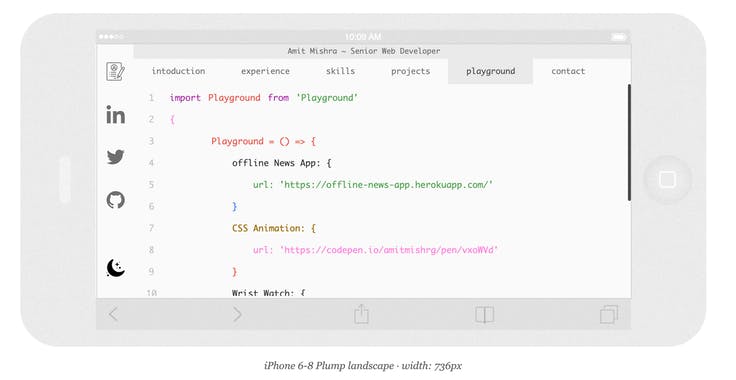Switch to the experience tab
The height and width of the screenshot is (380, 736).
point(265,71)
